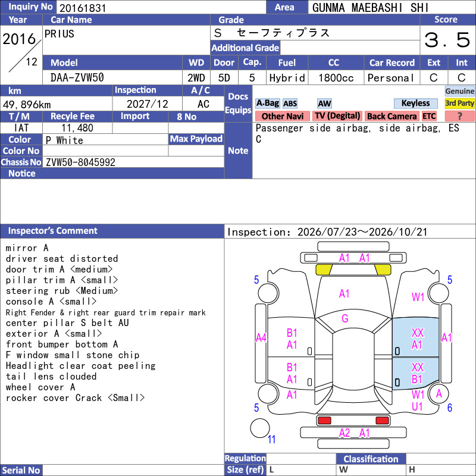Click the G mark on the windshield
This screenshot has height=476, width=476.
pyautogui.click(x=345, y=318)
